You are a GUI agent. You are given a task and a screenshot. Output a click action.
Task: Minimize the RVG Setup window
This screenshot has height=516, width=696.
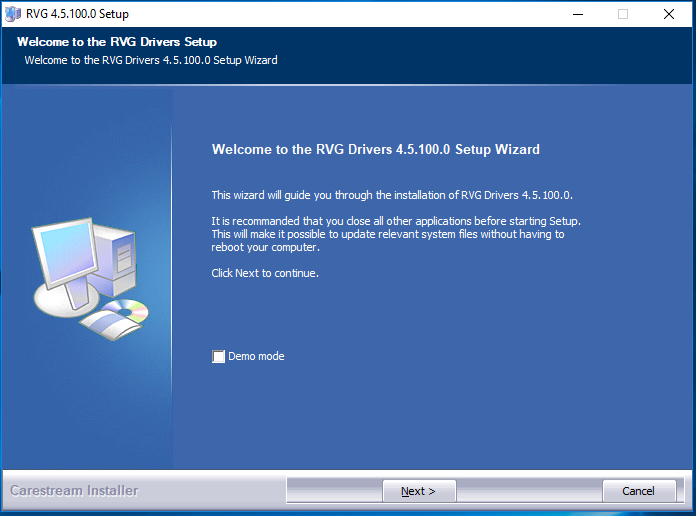[x=577, y=14]
